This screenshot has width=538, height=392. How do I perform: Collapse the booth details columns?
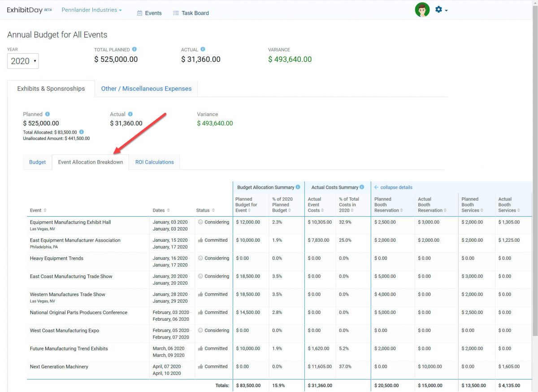tap(393, 187)
